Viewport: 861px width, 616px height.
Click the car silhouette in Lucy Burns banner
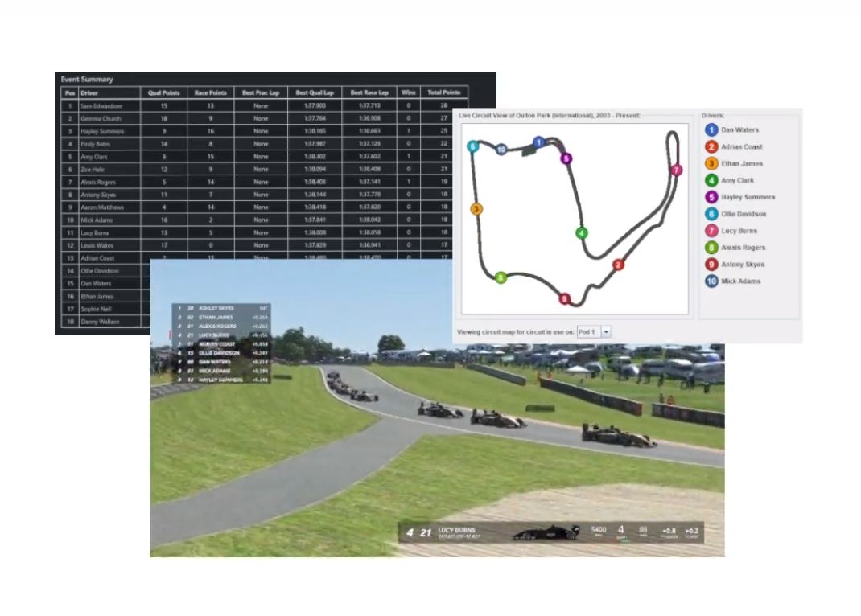pyautogui.click(x=547, y=532)
